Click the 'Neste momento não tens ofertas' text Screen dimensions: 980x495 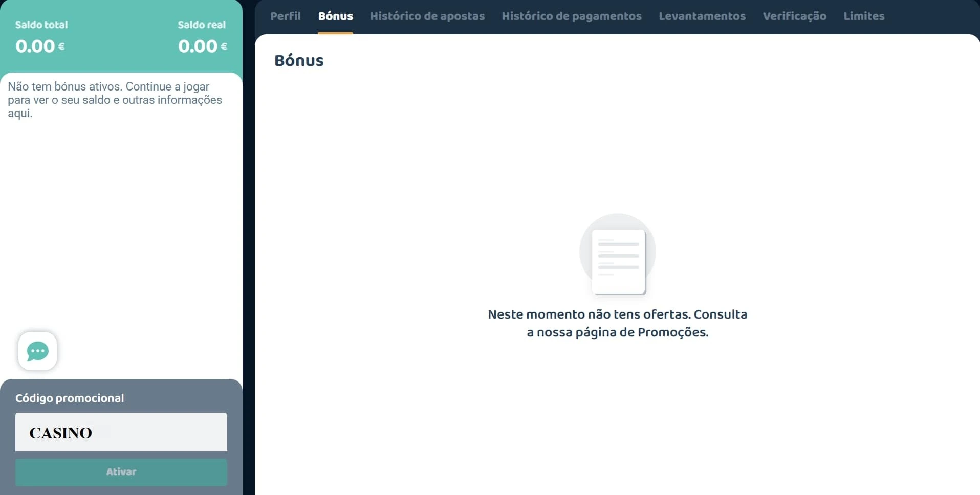tap(617, 314)
